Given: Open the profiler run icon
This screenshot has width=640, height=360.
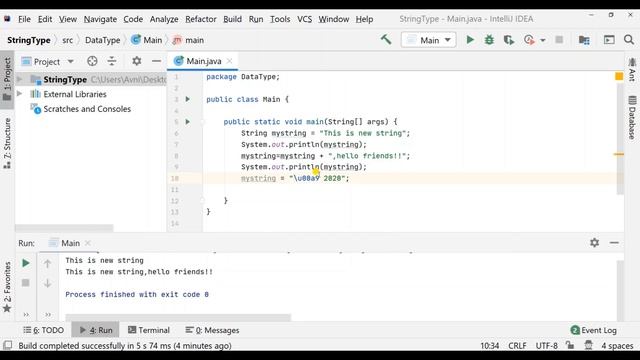Looking at the screenshot, I should pyautogui.click(x=529, y=40).
